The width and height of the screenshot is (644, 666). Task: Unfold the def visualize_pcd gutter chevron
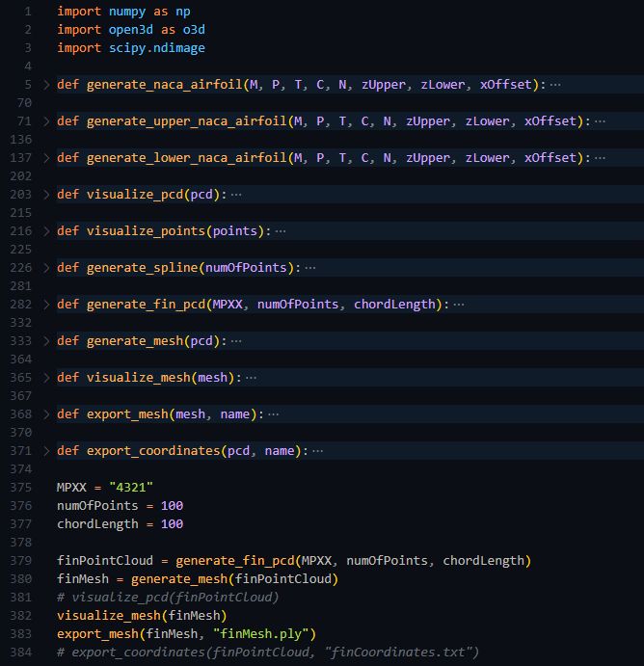click(46, 195)
